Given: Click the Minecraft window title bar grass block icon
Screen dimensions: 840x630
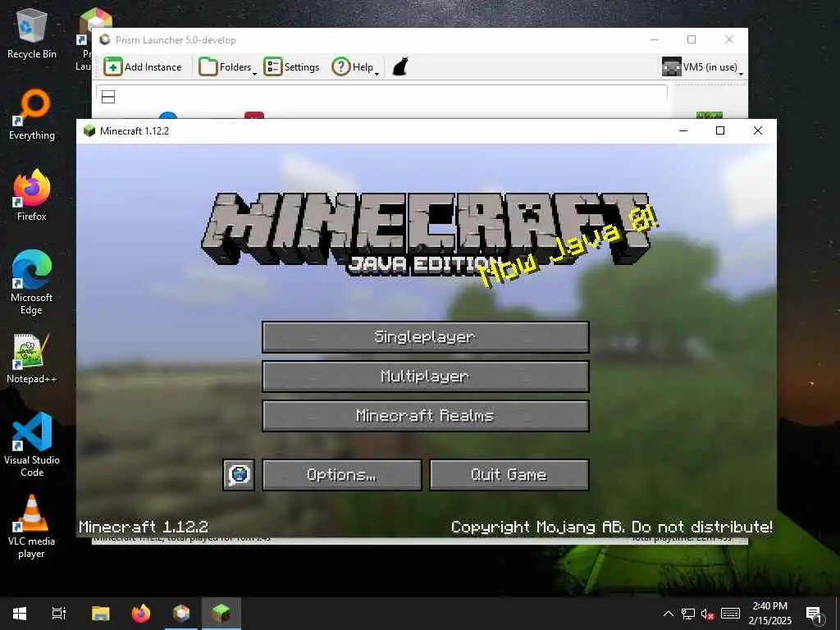Looking at the screenshot, I should (x=89, y=130).
